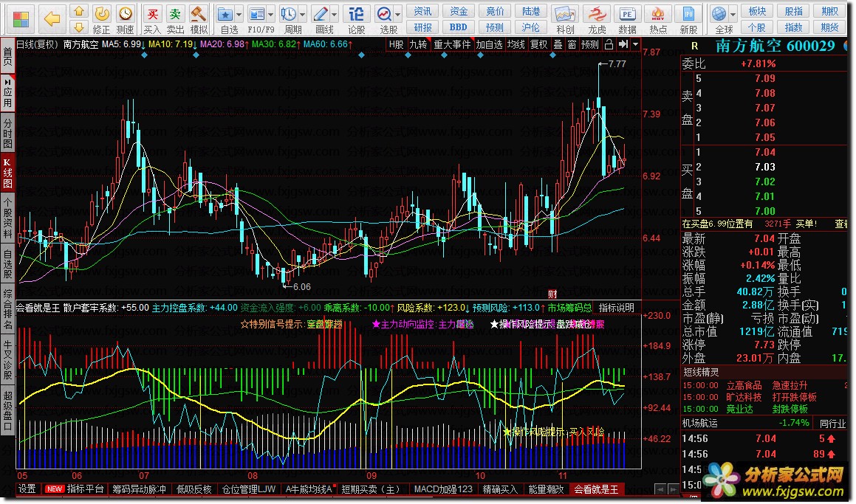Open the 科创 chart icon
Screen dimensions: 856x504
click(x=565, y=13)
